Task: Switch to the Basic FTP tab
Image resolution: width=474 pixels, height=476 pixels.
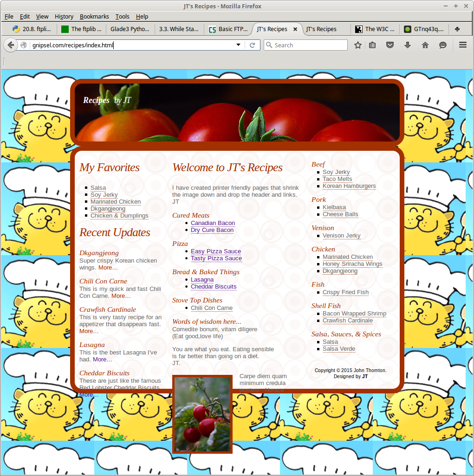Action: tap(228, 29)
